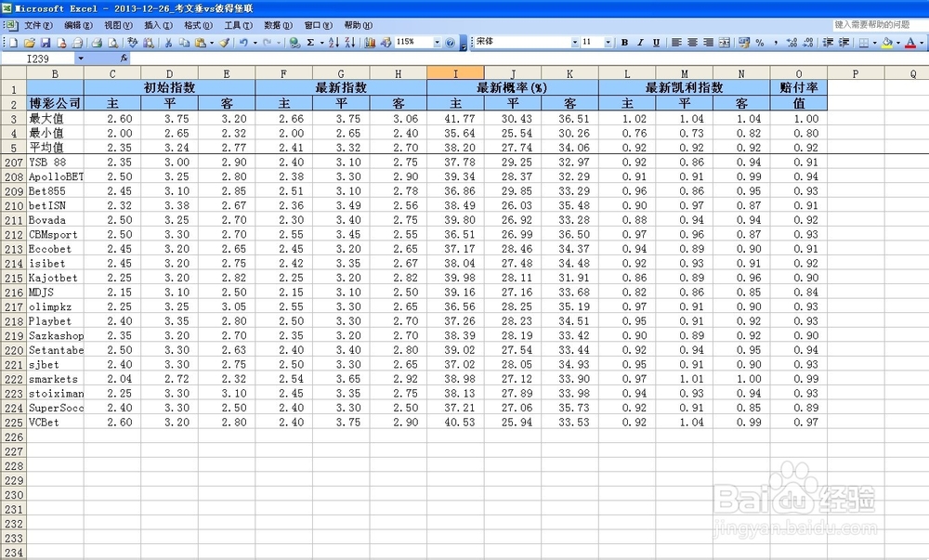Click the Open file folder icon
This screenshot has width=929, height=560.
[x=29, y=43]
